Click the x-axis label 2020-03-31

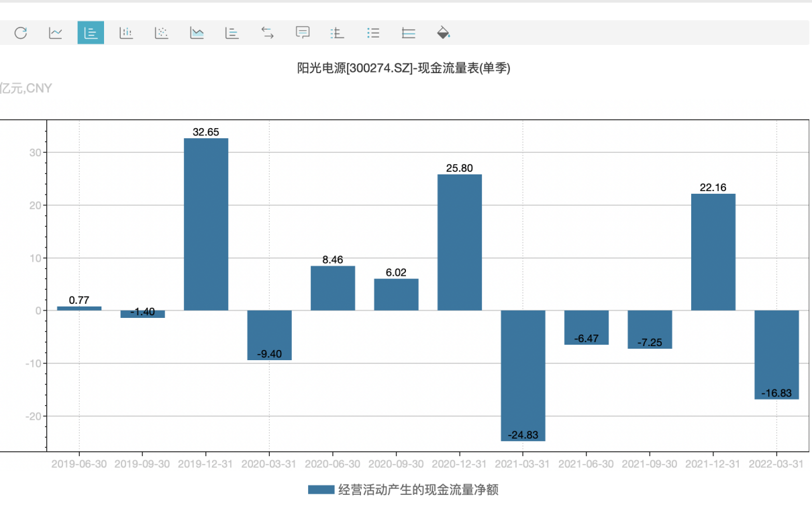pos(269,464)
